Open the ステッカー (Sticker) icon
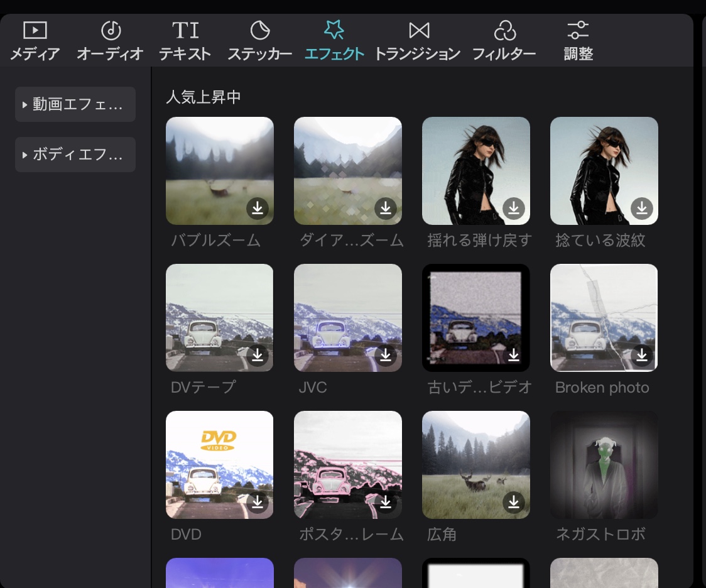The width and height of the screenshot is (706, 588). click(x=259, y=39)
